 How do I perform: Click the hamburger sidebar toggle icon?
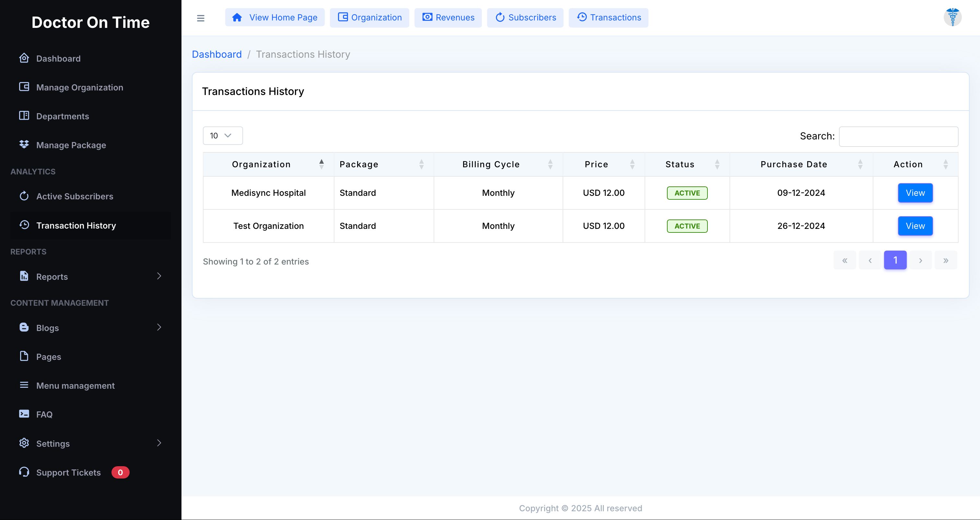pyautogui.click(x=201, y=18)
